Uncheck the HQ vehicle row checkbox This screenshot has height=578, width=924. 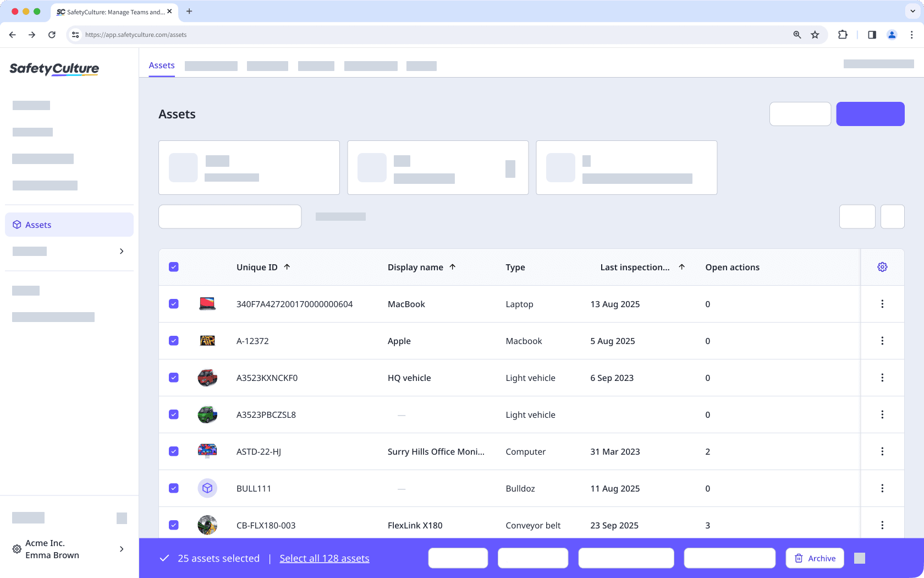click(x=174, y=378)
